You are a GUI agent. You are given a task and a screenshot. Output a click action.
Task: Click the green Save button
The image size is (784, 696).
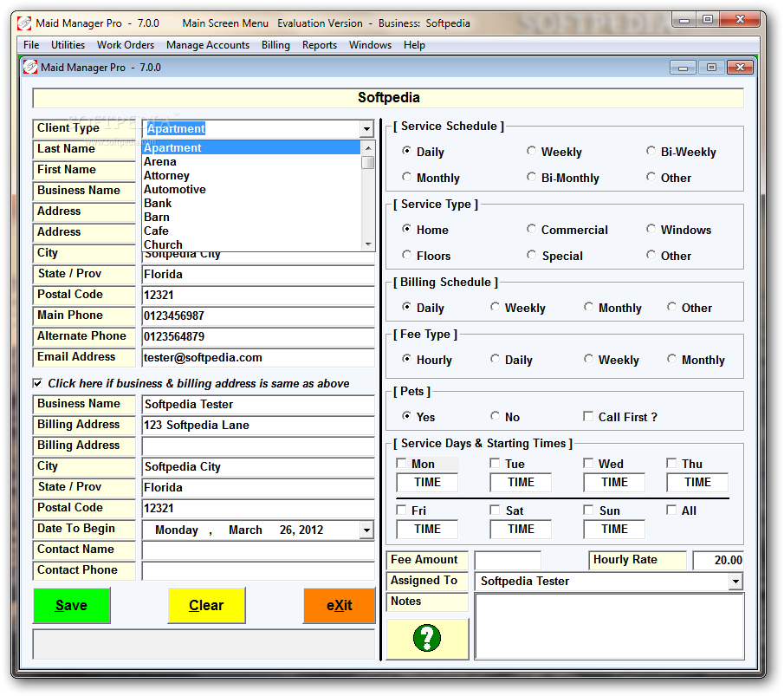(72, 606)
